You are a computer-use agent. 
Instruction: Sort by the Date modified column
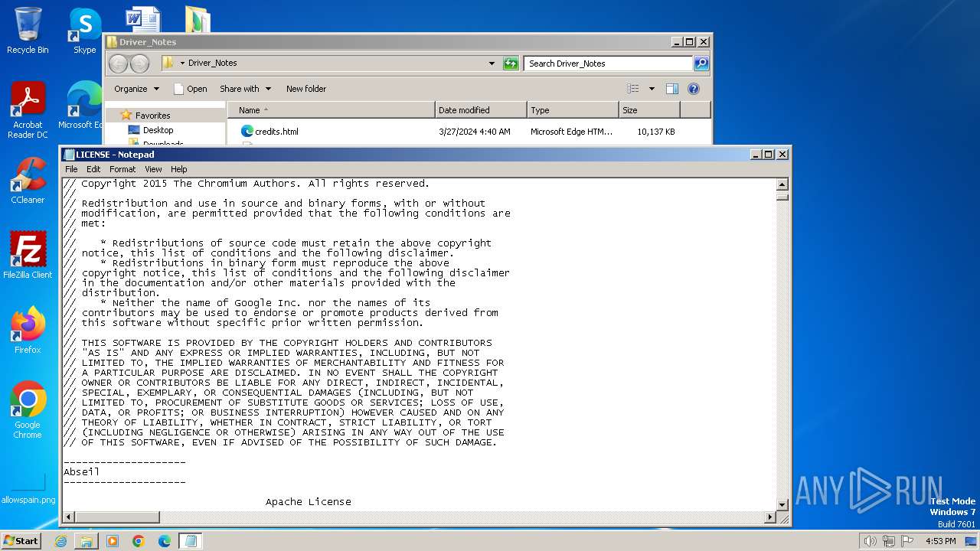click(x=481, y=110)
